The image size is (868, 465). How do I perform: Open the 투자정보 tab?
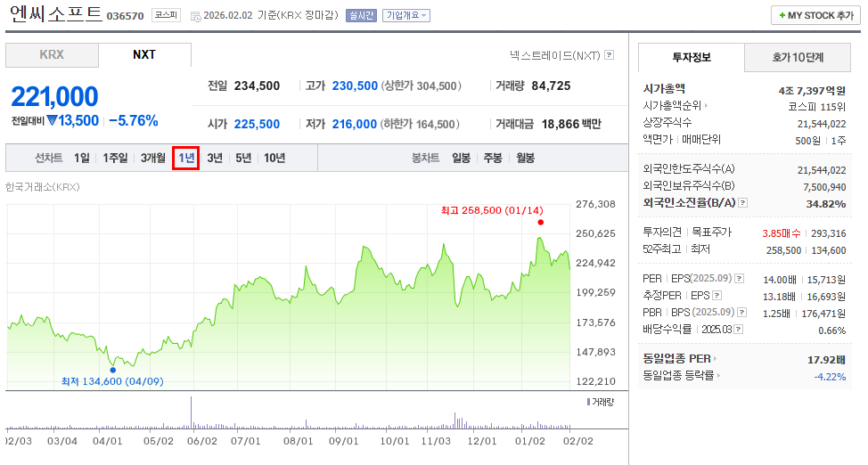click(x=692, y=57)
